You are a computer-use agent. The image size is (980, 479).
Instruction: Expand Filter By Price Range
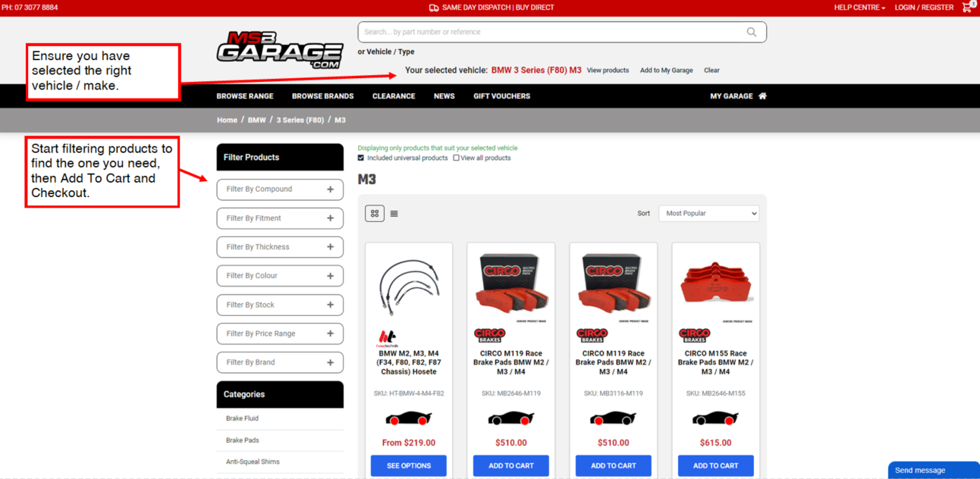280,333
